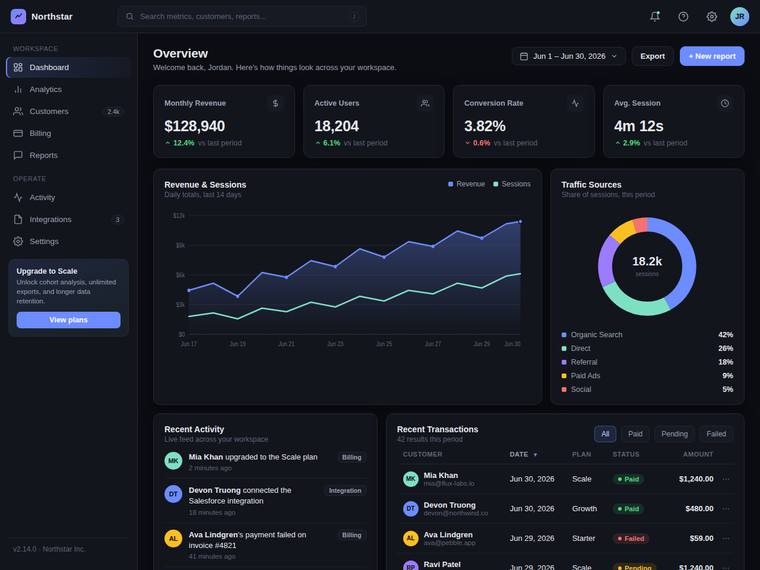Open the more-options dots for Devon Truong's transaction
This screenshot has width=760, height=570.
pyautogui.click(x=726, y=508)
